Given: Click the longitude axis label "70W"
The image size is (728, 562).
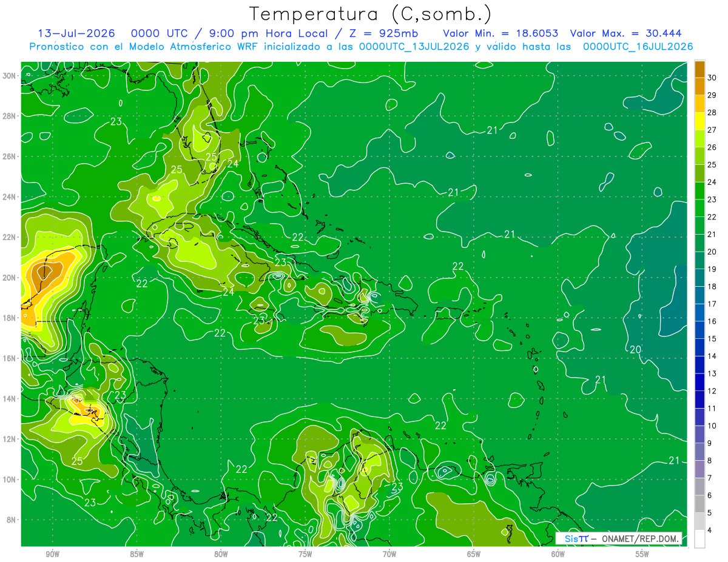Looking at the screenshot, I should click(389, 554).
